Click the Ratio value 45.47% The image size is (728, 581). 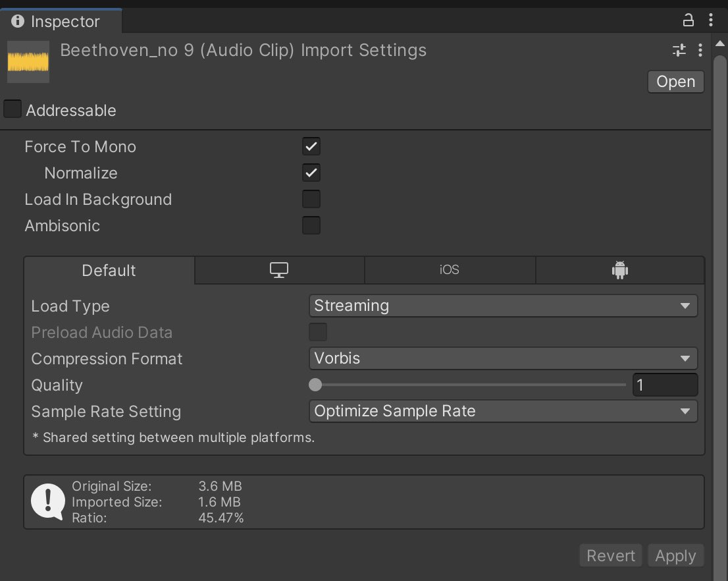(221, 518)
